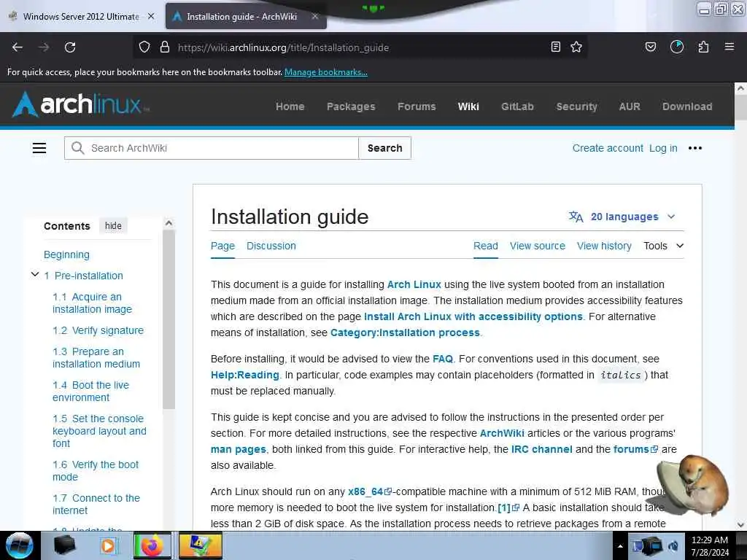This screenshot has height=560, width=747.
Task: Open the media player taskbar icon
Action: click(x=108, y=545)
